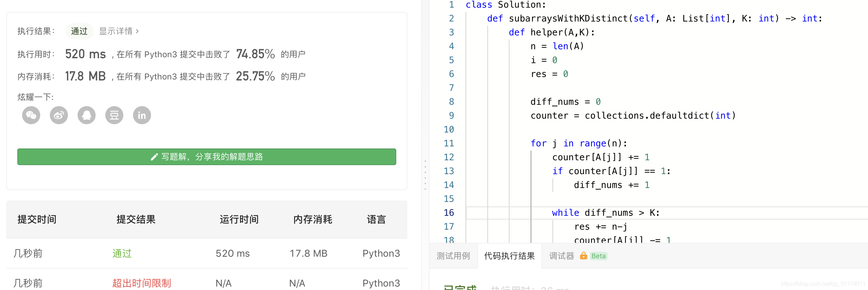Click the 提交时间 column header
This screenshot has height=290, width=868.
click(x=37, y=219)
